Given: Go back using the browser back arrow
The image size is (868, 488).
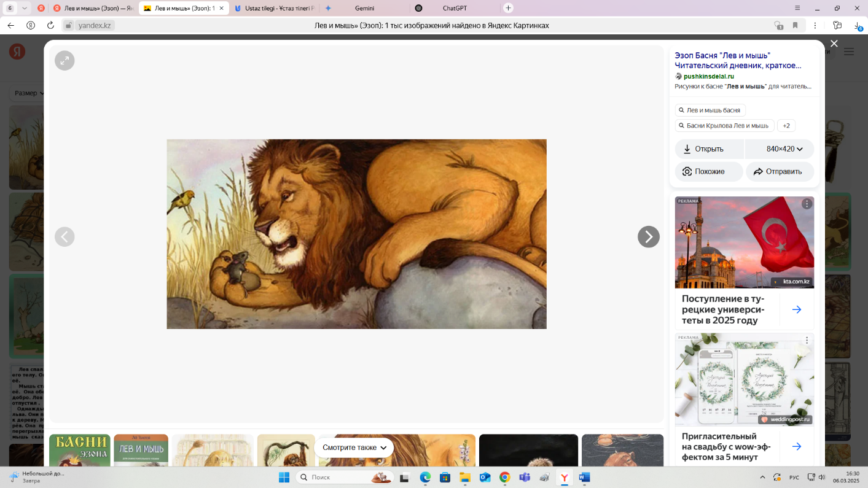Looking at the screenshot, I should click(x=10, y=25).
